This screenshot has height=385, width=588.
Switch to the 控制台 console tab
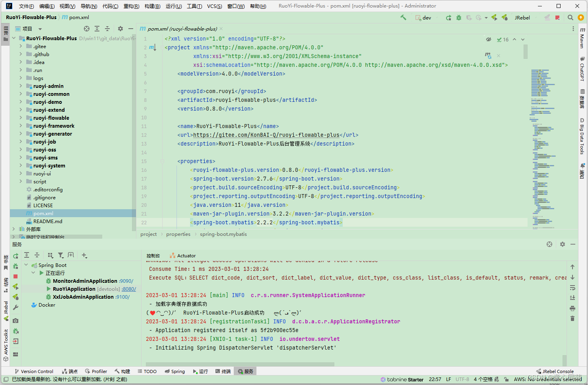pyautogui.click(x=153, y=256)
